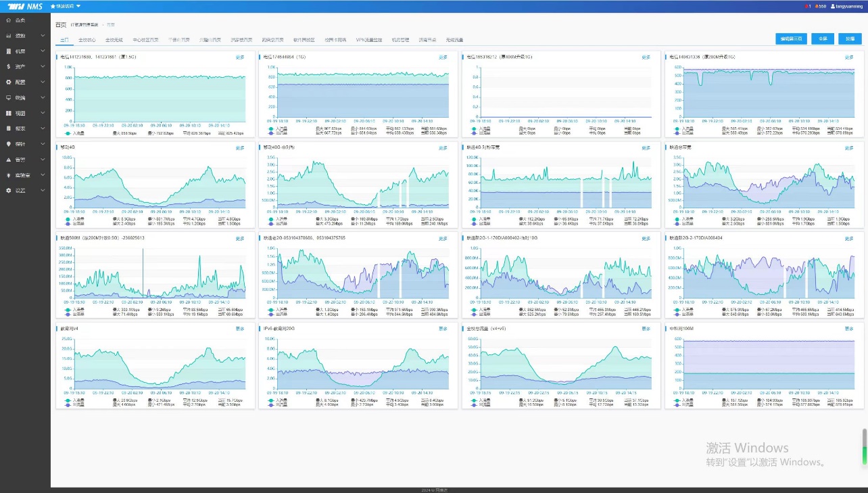Click the NMS logo in the header
Viewport: 868px width, 493px height.
(24, 6)
